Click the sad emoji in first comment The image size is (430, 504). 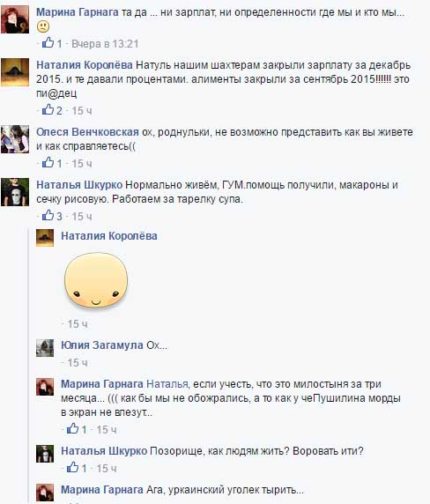click(43, 26)
